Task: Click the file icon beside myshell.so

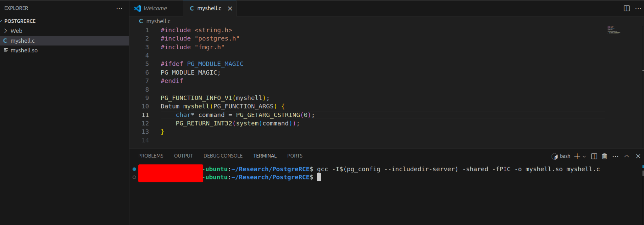Action: point(6,50)
